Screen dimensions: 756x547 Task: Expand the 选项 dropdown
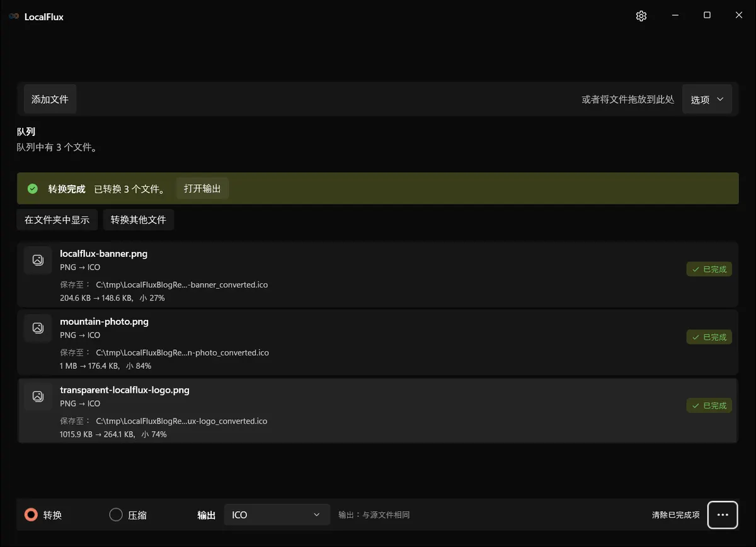[x=707, y=99]
